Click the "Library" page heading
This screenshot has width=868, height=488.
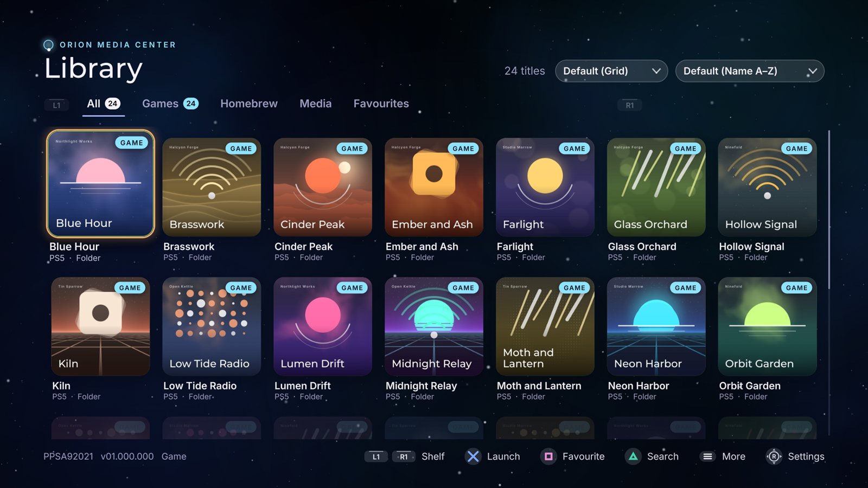pyautogui.click(x=93, y=69)
